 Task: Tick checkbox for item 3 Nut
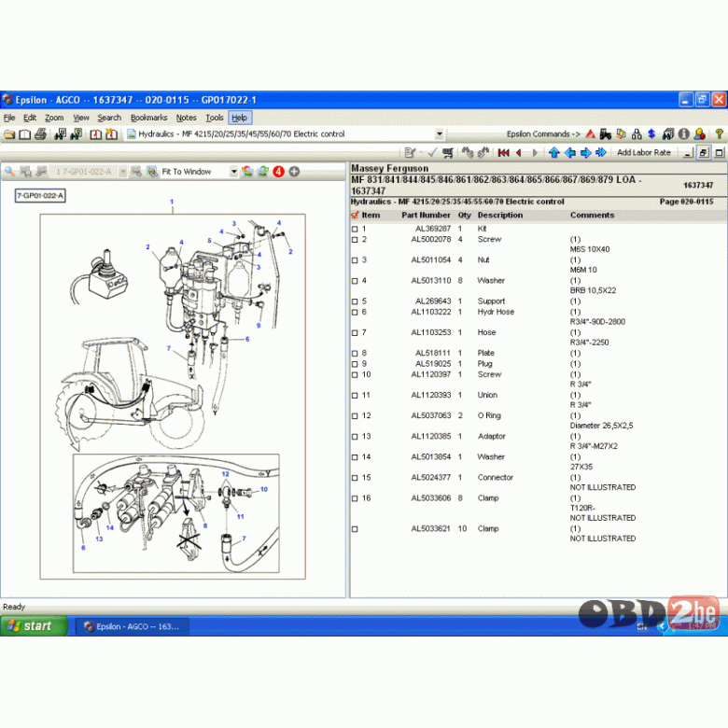coord(355,260)
